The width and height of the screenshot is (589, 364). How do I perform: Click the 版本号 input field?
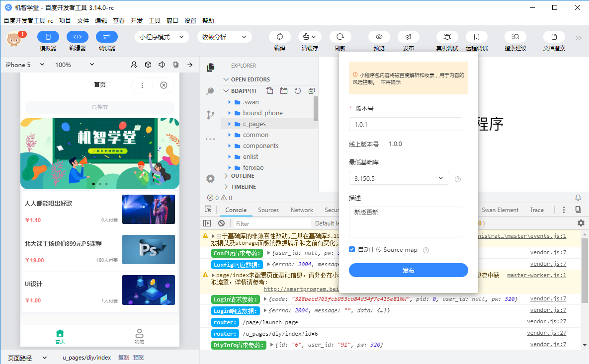coord(405,124)
